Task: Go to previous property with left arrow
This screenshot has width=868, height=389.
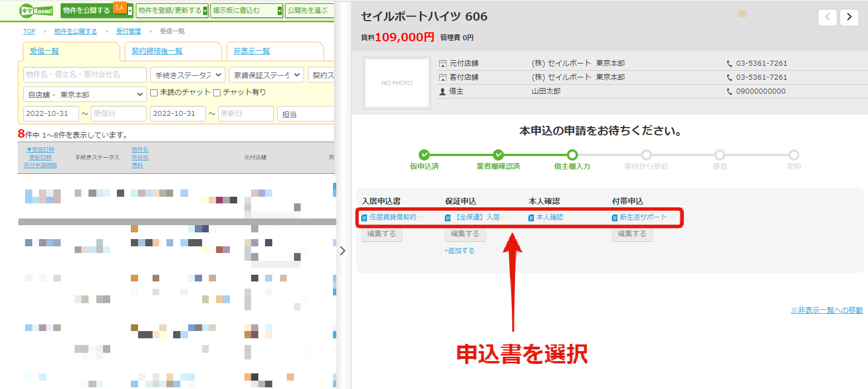Action: pos(827,17)
